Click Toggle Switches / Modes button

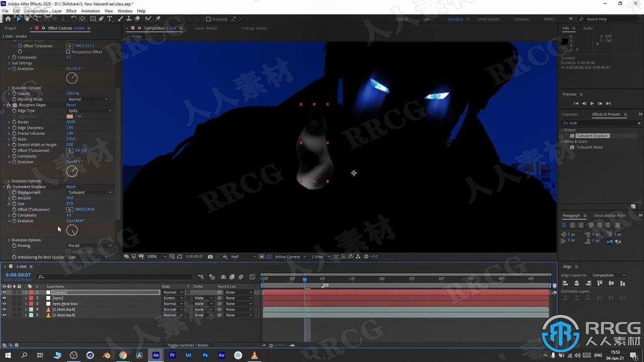[188, 345]
